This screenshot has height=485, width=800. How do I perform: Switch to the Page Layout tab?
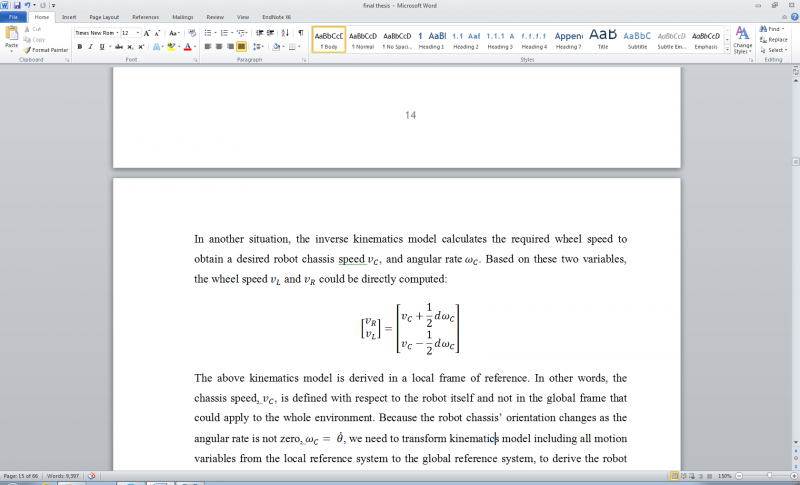point(104,17)
